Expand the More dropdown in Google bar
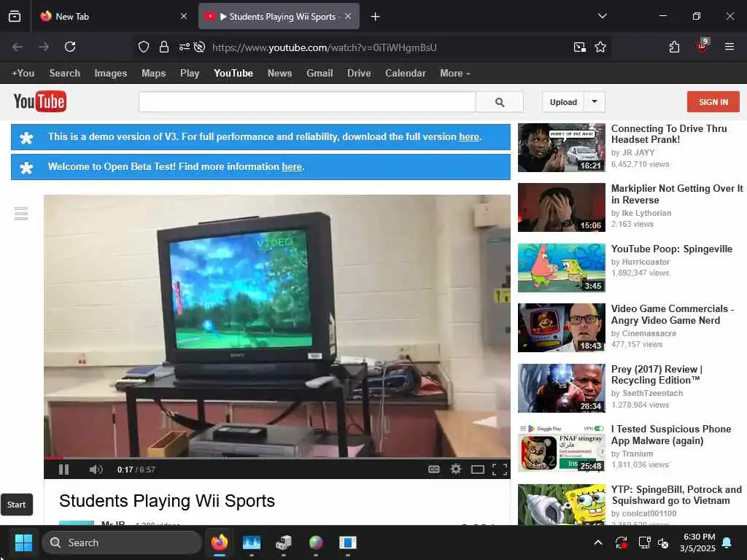Screen dimensions: 747x560 [x=455, y=74]
